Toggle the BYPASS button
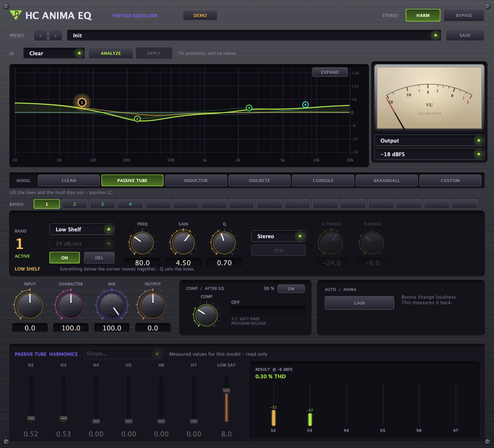 point(464,16)
